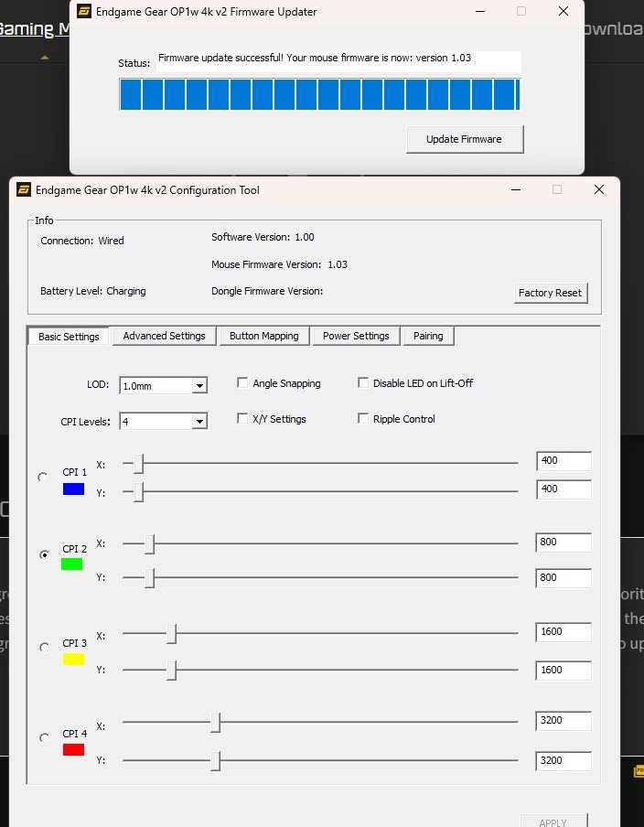Click the CPI 1 Y slider handle
This screenshot has width=644, height=827.
[138, 491]
